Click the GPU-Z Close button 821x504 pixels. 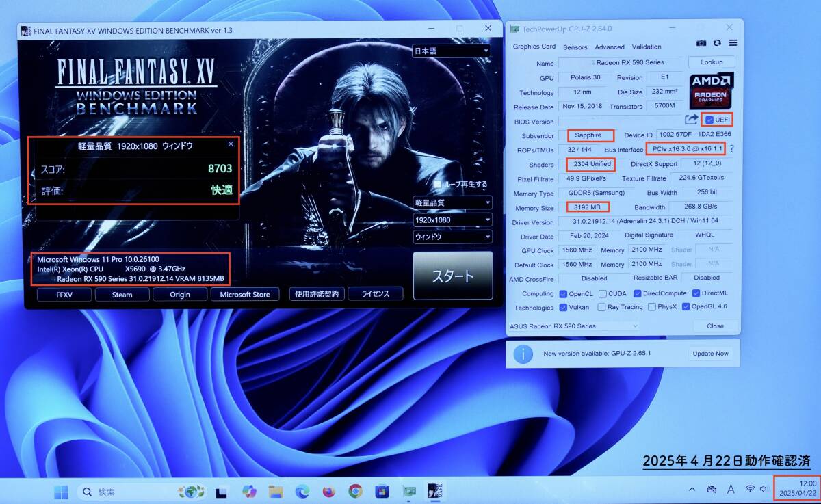(716, 326)
